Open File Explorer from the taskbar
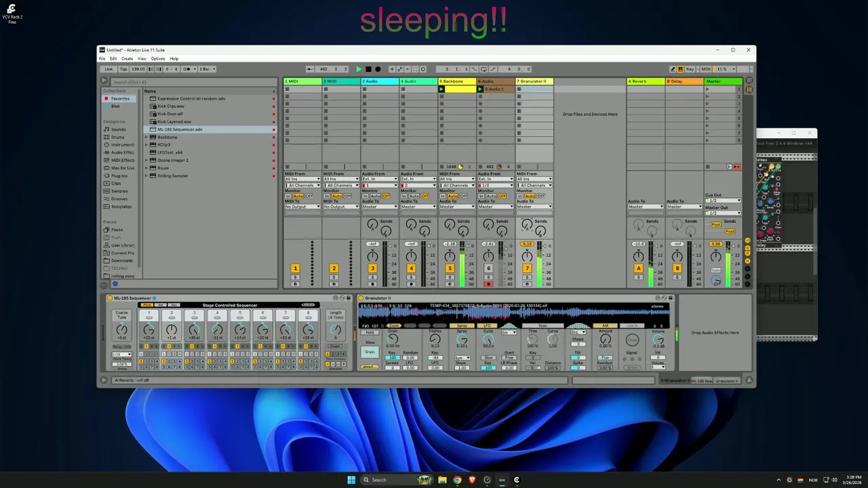This screenshot has height=488, width=868. coord(442,480)
